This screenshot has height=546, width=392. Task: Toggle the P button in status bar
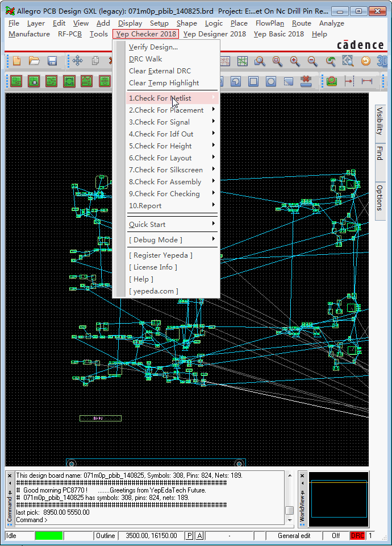pos(190,536)
